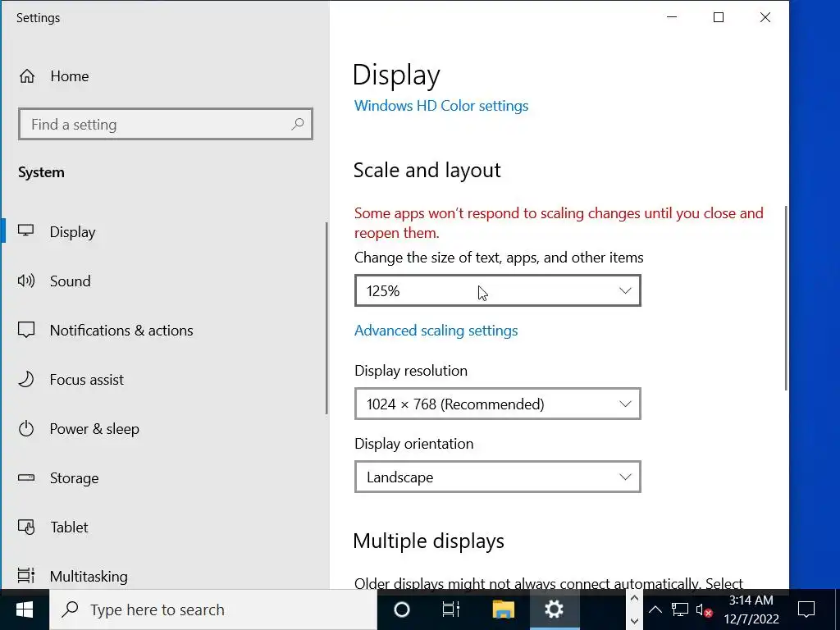
Task: Show hidden tray icons chevron
Action: coord(655,609)
